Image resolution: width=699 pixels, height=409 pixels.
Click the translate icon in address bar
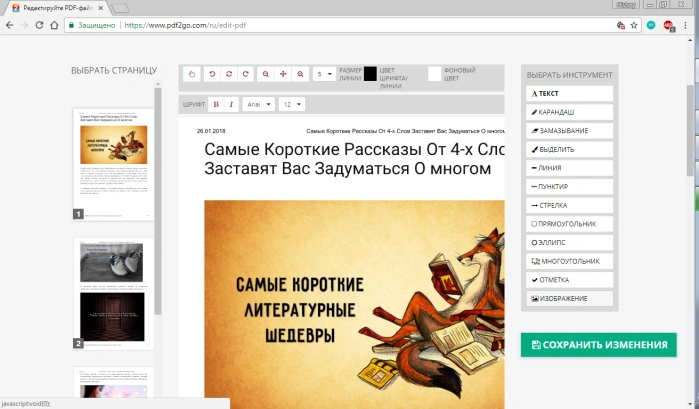[621, 25]
